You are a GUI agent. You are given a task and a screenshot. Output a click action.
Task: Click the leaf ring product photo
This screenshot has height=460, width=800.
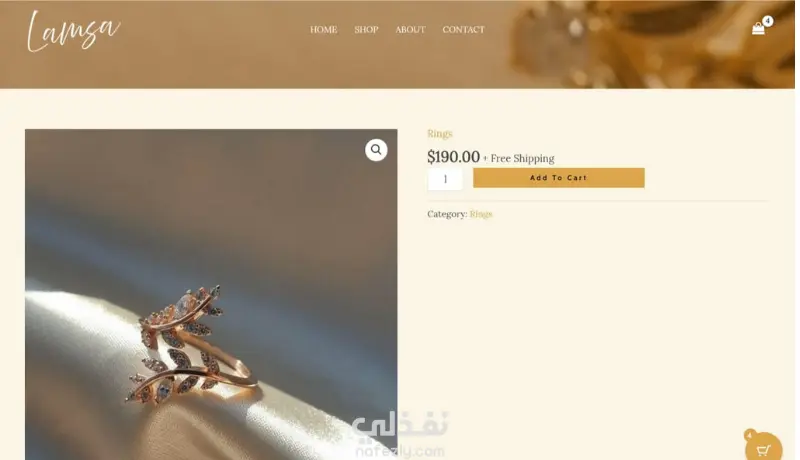pos(211,294)
